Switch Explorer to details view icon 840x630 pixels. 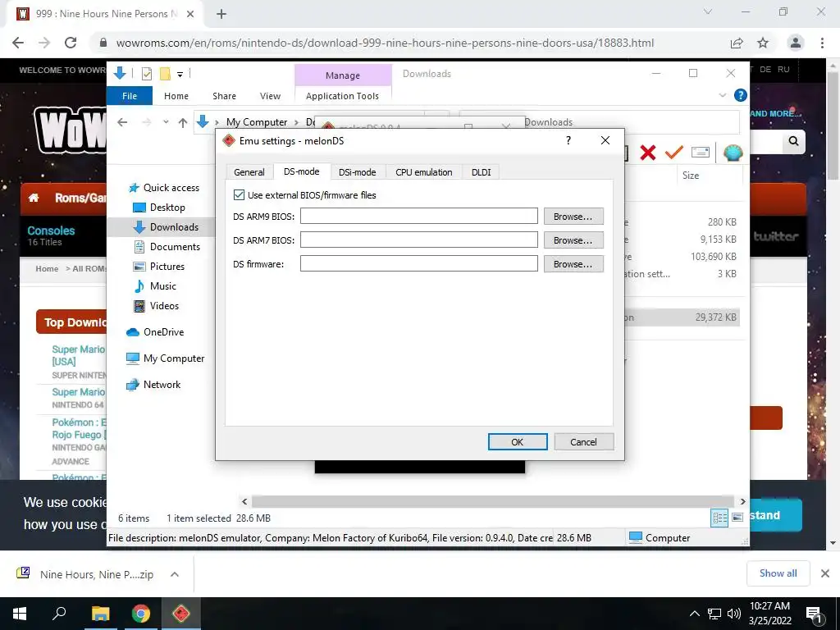click(719, 518)
